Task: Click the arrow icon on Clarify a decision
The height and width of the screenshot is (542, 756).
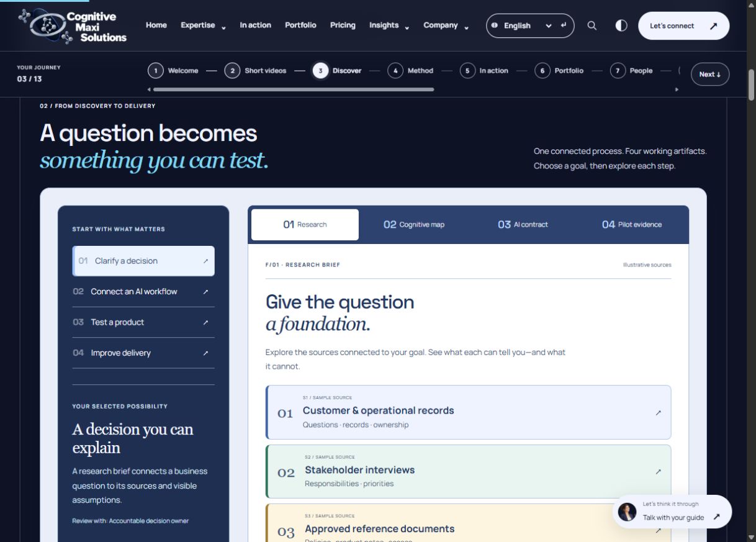Action: pos(205,261)
